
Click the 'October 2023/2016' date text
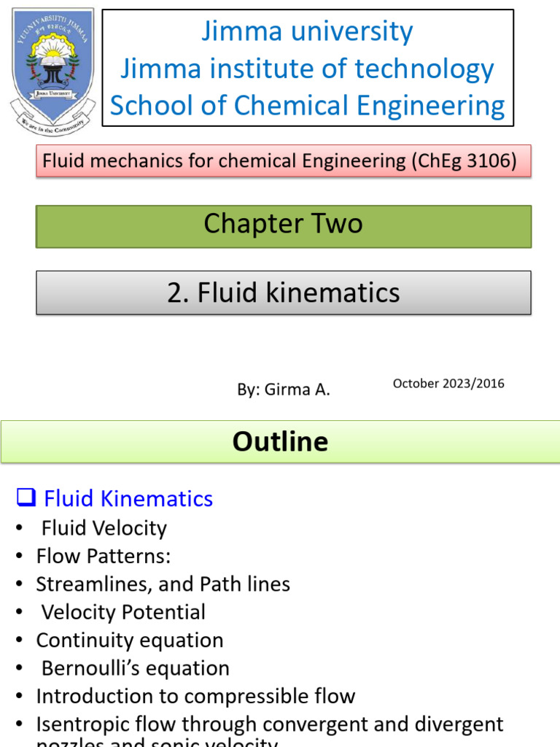(x=448, y=384)
